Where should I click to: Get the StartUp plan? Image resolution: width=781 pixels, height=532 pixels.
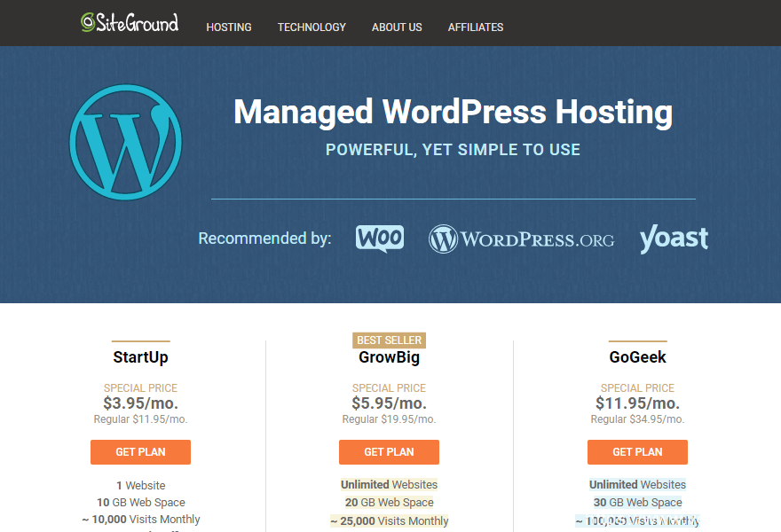coord(140,452)
